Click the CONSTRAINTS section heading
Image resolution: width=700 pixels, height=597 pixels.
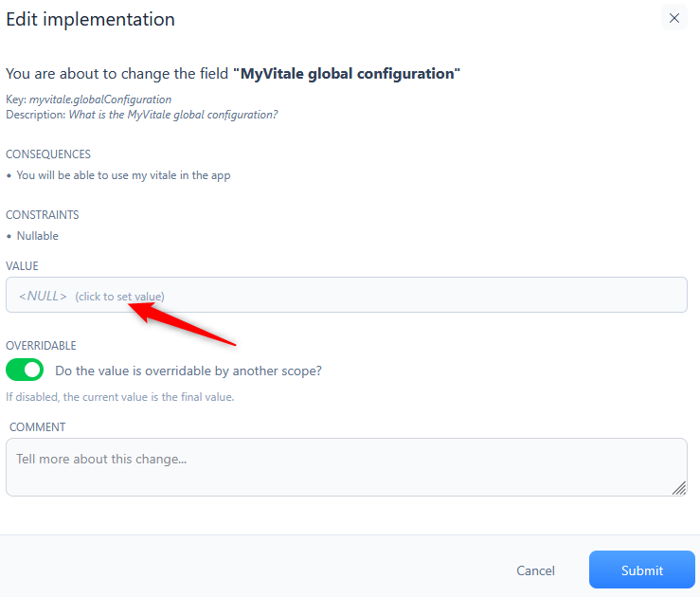[x=43, y=215]
